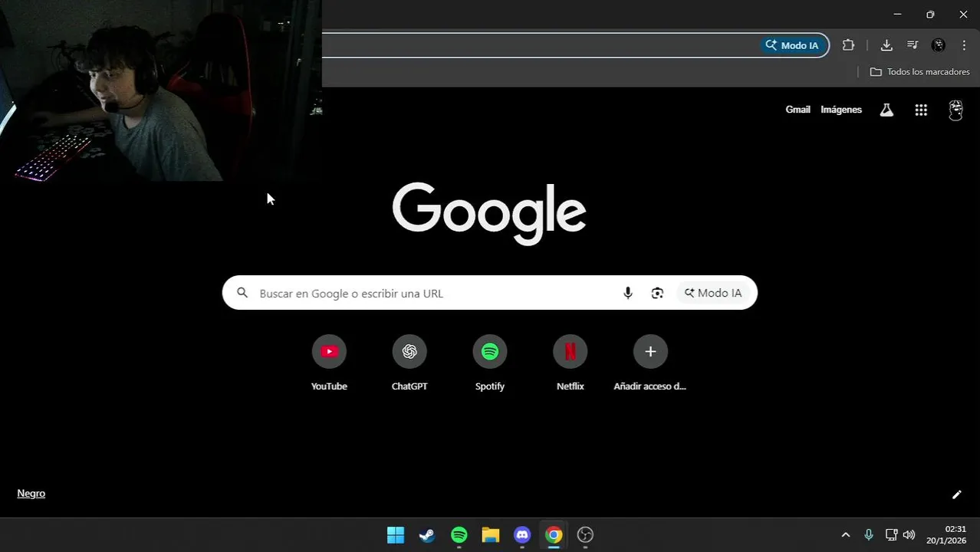980x552 pixels.
Task: Open Search Labs flask icon
Action: (x=886, y=110)
